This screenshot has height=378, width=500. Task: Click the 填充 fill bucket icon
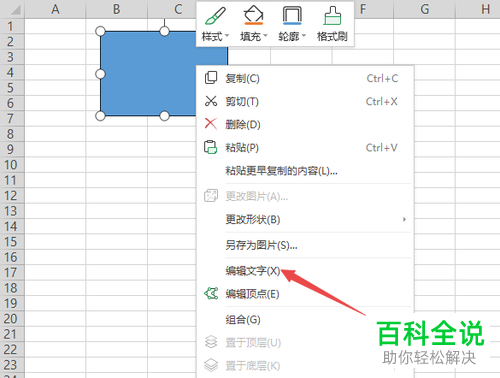(x=254, y=15)
